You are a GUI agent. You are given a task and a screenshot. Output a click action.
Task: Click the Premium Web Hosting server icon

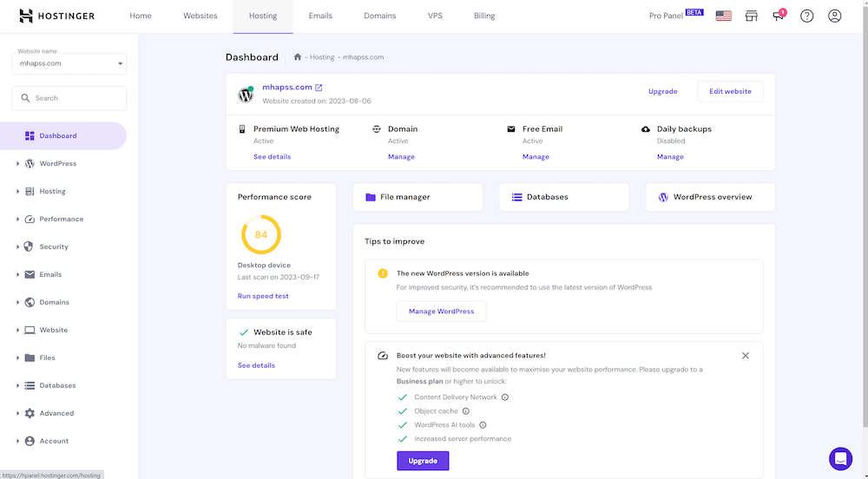pos(242,129)
